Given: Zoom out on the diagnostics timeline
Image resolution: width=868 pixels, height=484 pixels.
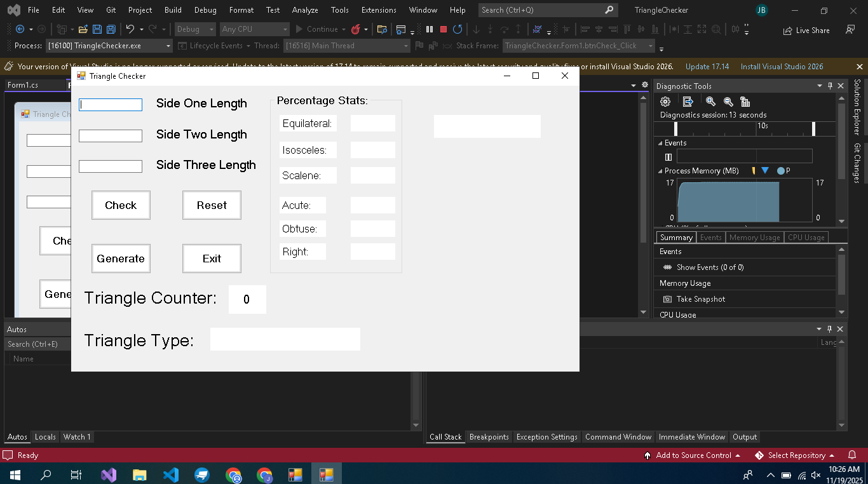Looking at the screenshot, I should point(728,102).
